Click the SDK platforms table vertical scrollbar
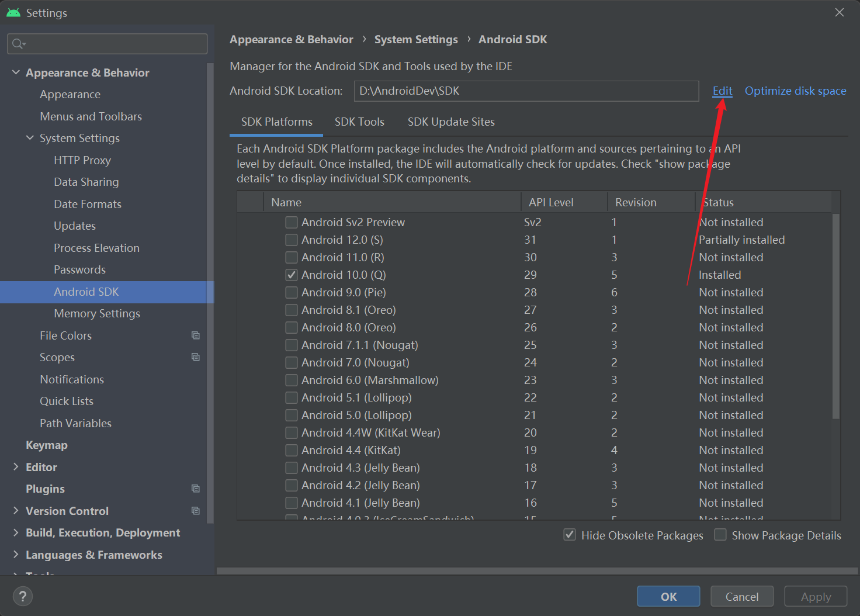 click(x=836, y=316)
